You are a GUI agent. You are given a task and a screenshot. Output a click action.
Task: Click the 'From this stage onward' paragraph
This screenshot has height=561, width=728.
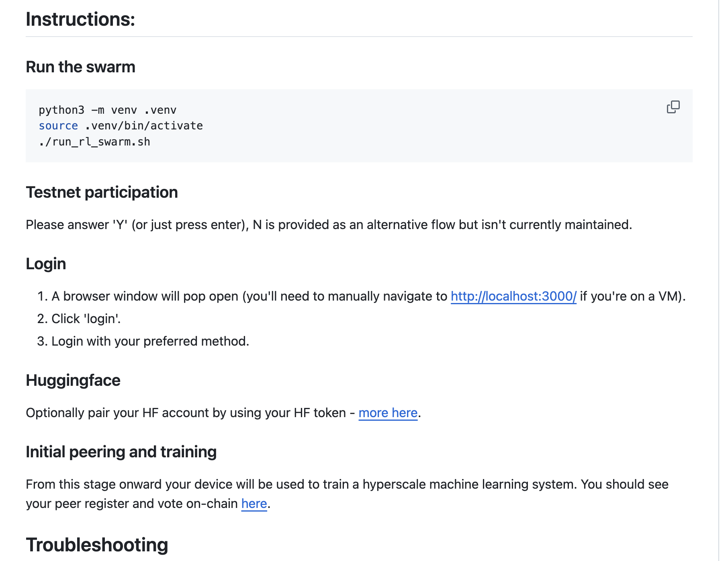tap(347, 485)
